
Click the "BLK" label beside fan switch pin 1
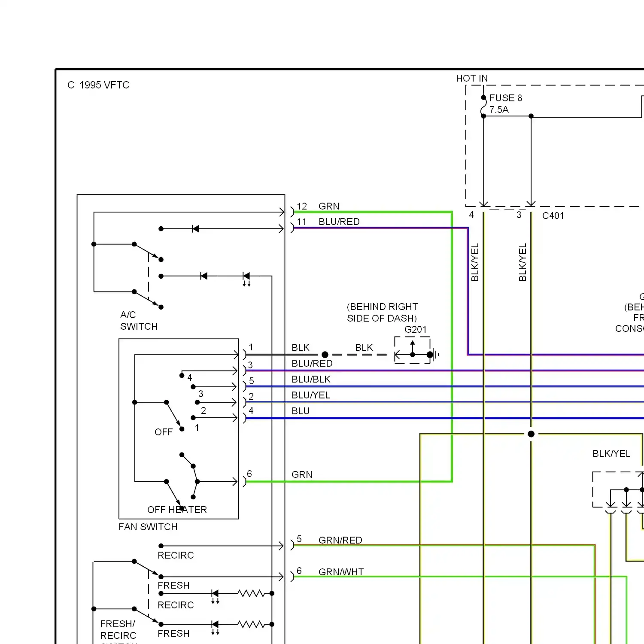(301, 347)
